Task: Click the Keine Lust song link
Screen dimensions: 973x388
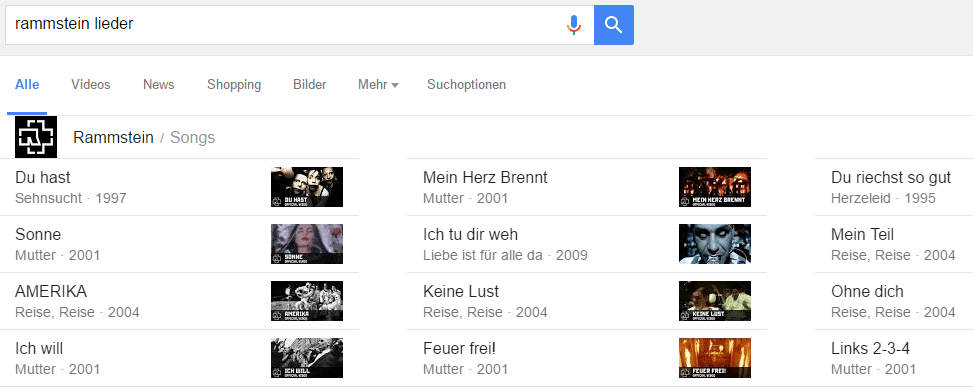Action: [x=461, y=291]
